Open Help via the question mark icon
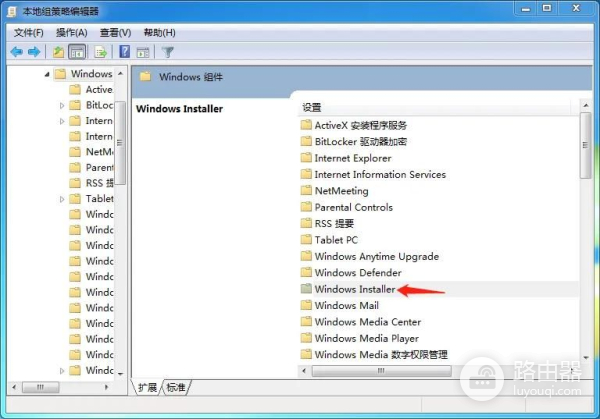600x419 pixels. pos(124,52)
